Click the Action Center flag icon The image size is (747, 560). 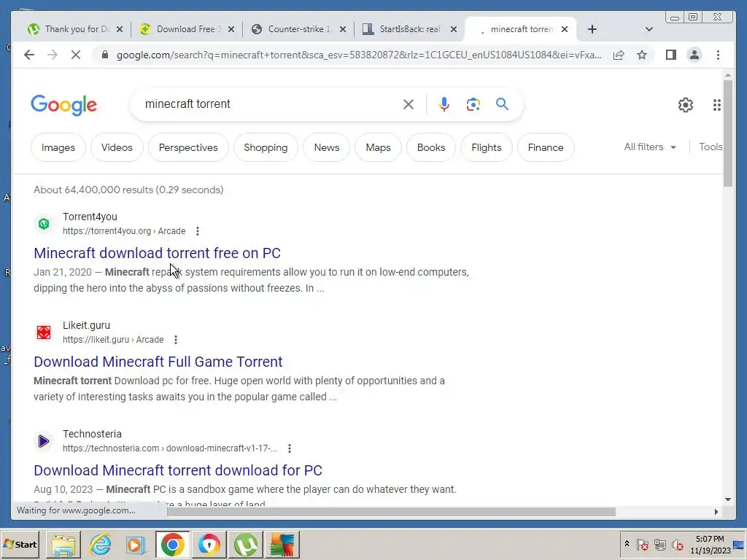point(642,544)
